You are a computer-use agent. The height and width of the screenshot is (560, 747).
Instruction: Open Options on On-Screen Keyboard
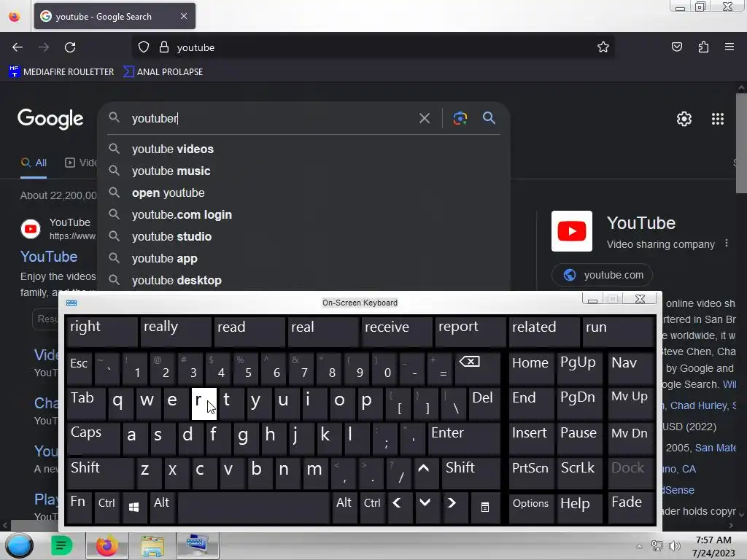531,507
